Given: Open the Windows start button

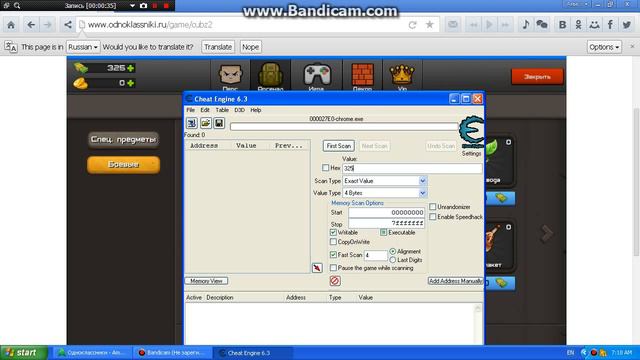Looking at the screenshot, I should click(x=24, y=353).
